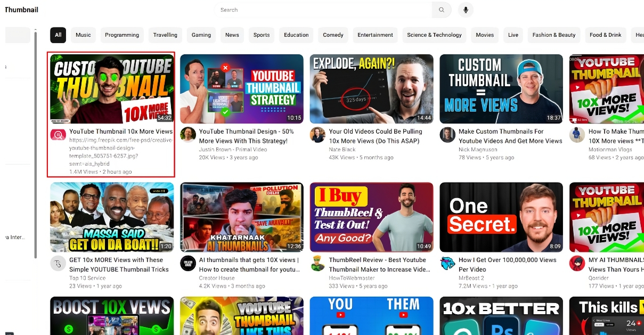
Task: Click the freepik image URL text under first video
Action: click(121, 151)
